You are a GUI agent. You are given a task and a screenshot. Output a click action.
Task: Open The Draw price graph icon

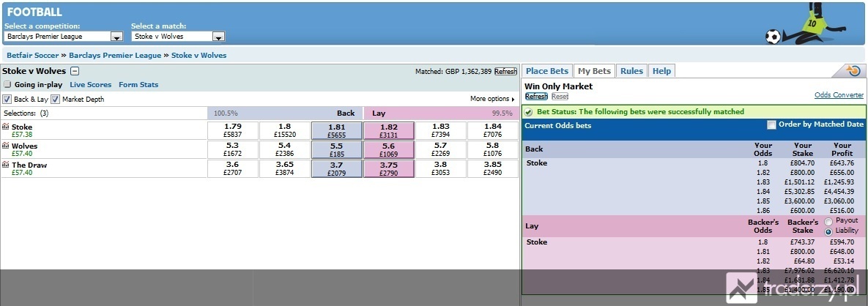click(6, 164)
